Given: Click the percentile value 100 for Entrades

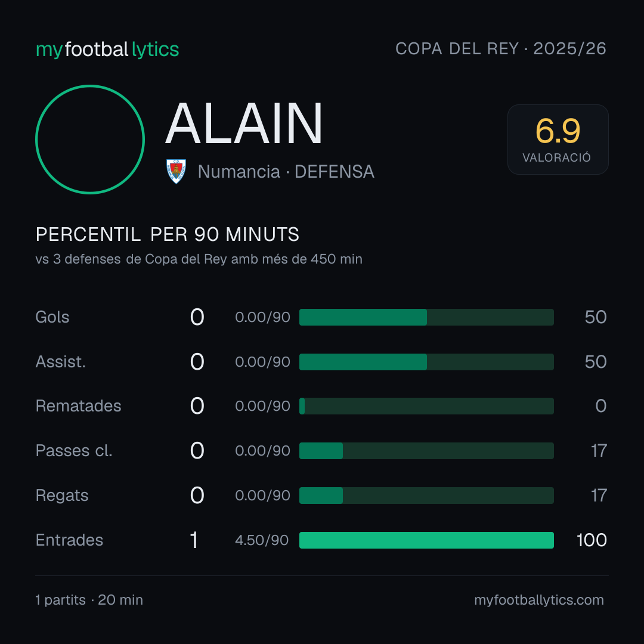Looking at the screenshot, I should [x=592, y=540].
